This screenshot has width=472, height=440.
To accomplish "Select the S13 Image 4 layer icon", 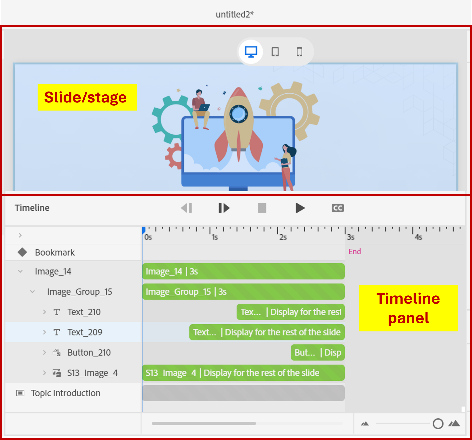I will point(57,373).
